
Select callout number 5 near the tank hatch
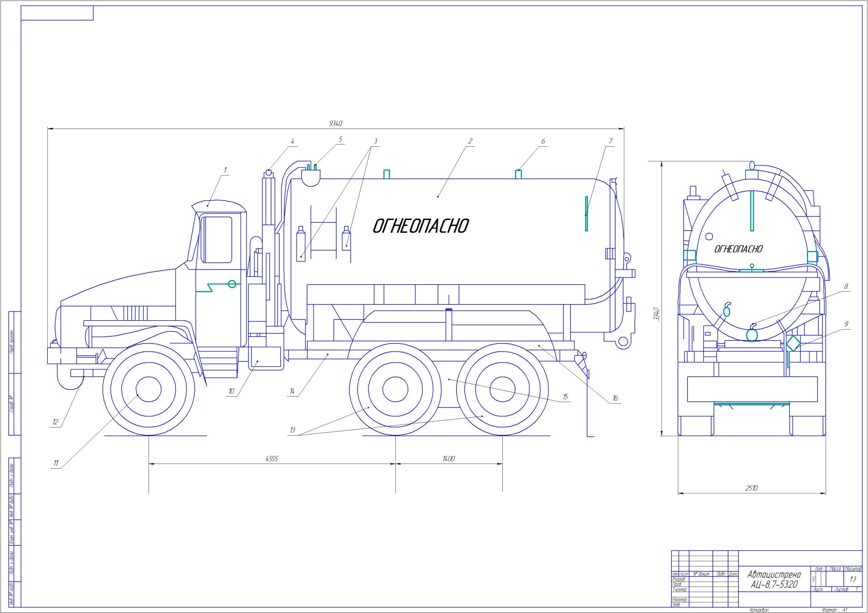[340, 139]
